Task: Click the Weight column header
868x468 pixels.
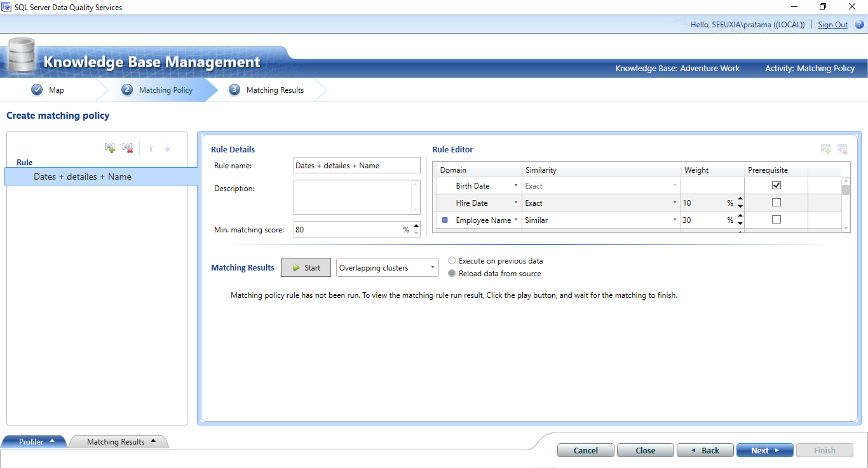Action: coord(712,170)
